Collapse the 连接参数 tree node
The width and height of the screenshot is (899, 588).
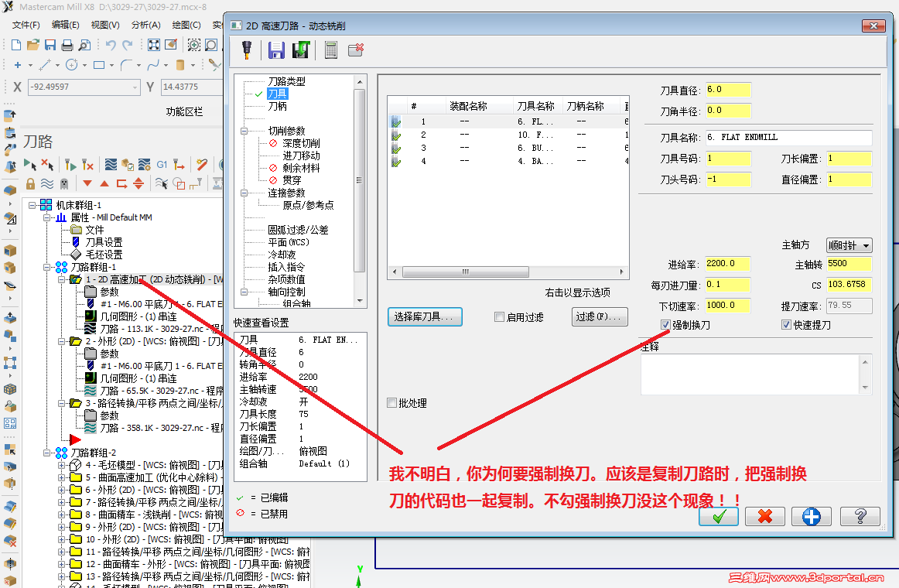coord(244,193)
